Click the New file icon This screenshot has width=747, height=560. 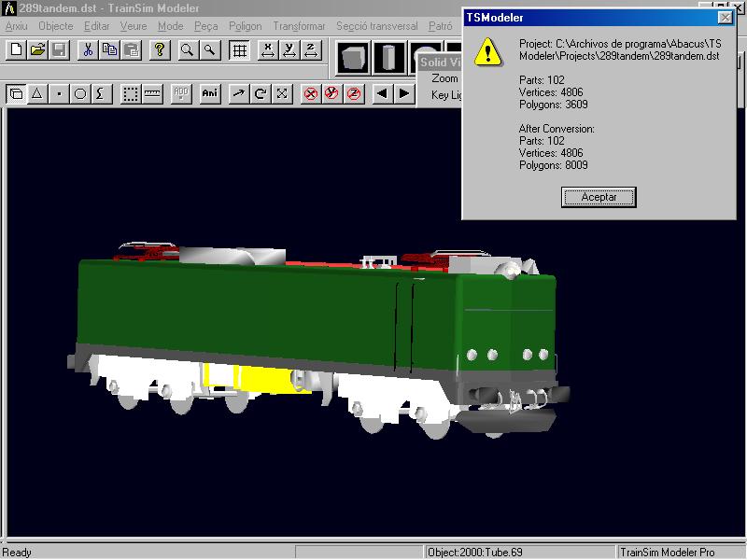[x=16, y=50]
